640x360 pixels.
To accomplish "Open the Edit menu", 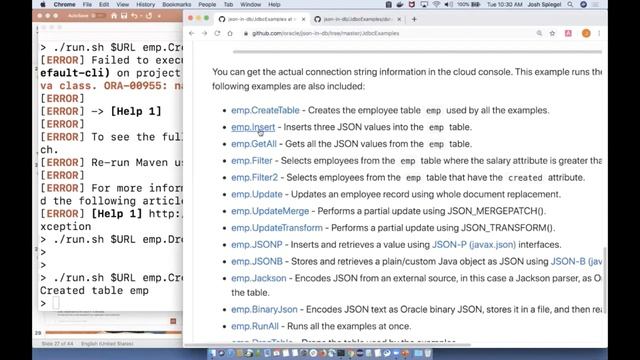I will pyautogui.click(x=104, y=4).
